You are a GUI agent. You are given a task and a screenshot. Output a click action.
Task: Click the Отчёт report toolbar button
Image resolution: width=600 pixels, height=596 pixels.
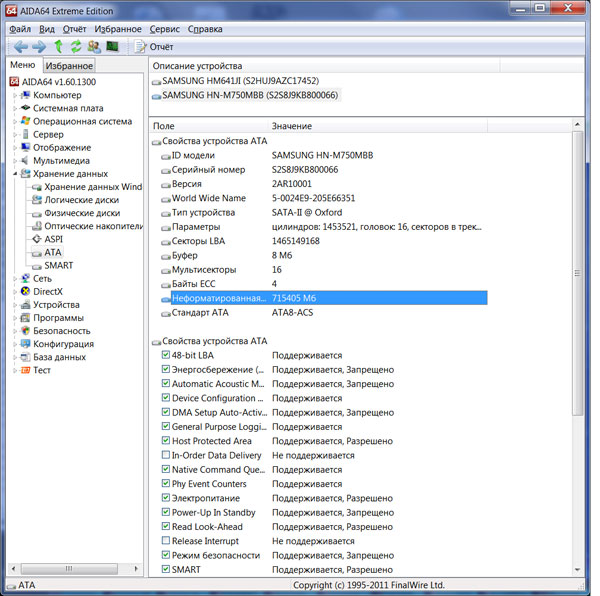pyautogui.click(x=154, y=47)
